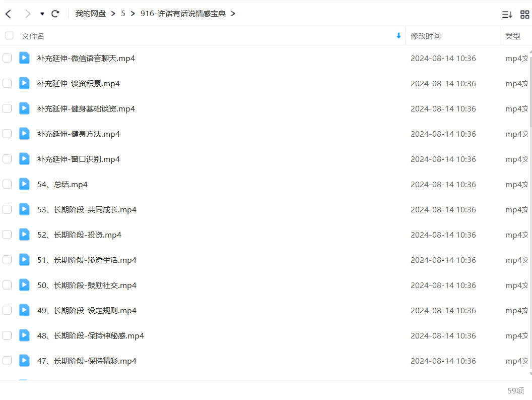Select file name 补充延伸-健身方法.mp4

point(79,134)
